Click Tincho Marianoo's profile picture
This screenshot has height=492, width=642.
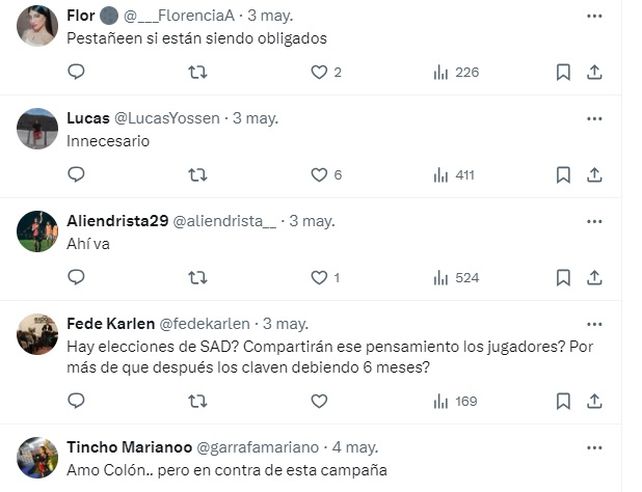[37, 457]
